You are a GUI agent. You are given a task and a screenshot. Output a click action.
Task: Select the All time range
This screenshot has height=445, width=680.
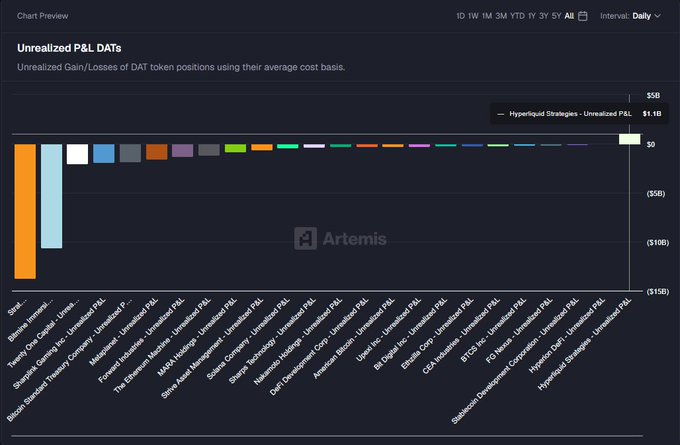tap(569, 16)
